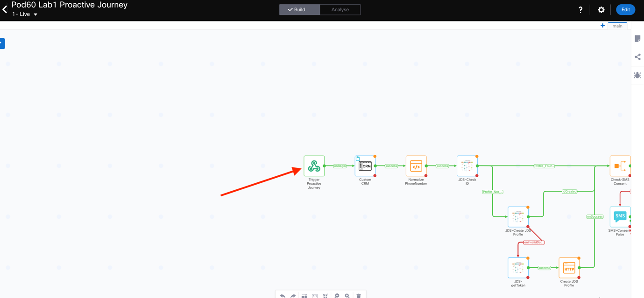
Task: Click the auto-arrange layout icon
Action: click(x=304, y=296)
